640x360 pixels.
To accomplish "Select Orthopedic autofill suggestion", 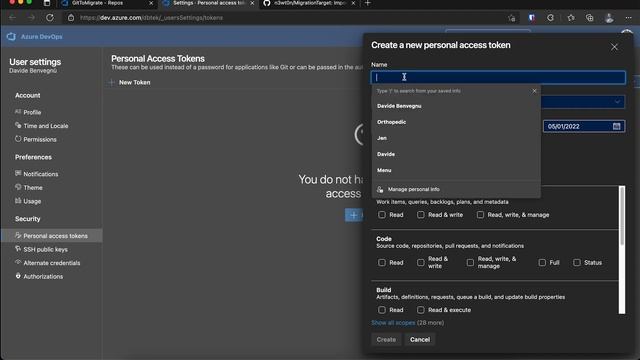I will pos(456,122).
